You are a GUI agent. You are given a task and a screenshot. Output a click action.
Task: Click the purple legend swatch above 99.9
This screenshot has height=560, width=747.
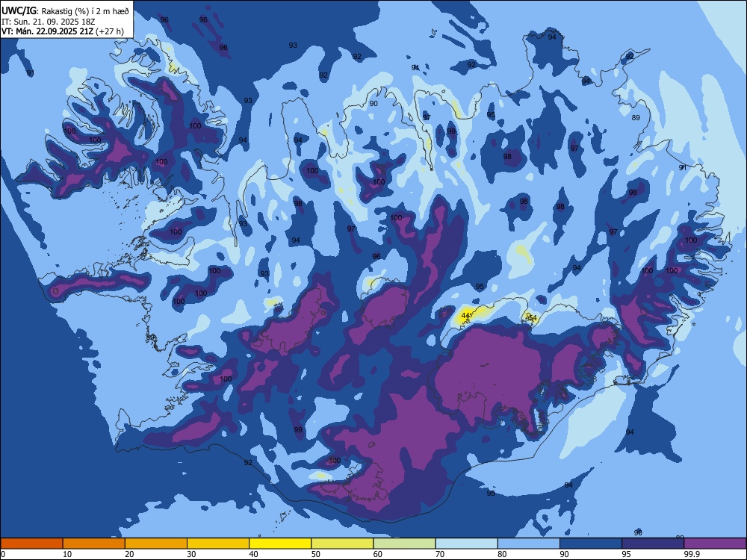(x=715, y=544)
